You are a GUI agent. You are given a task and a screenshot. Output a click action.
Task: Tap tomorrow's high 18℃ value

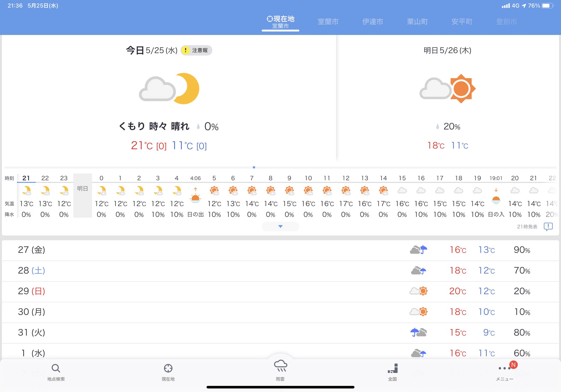(436, 145)
